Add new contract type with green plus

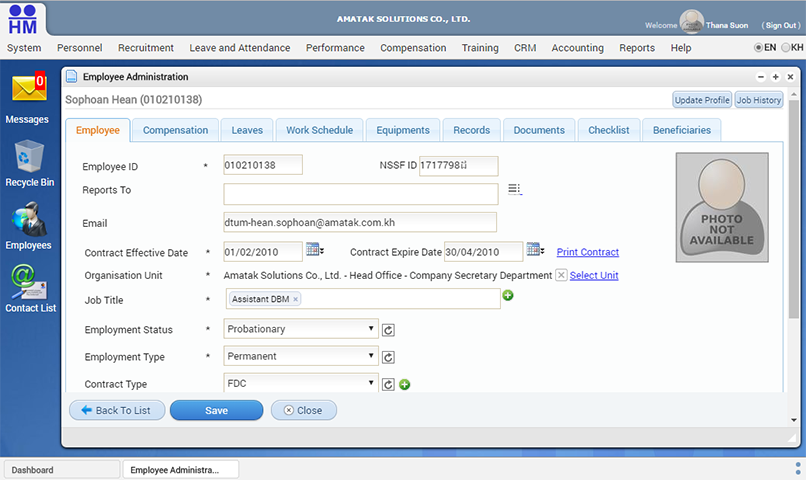pos(405,384)
